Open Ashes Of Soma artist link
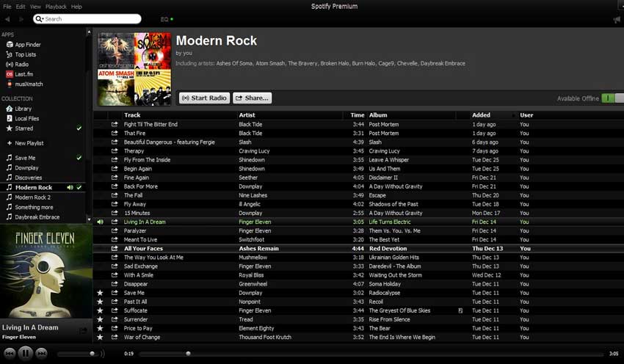 [x=234, y=63]
